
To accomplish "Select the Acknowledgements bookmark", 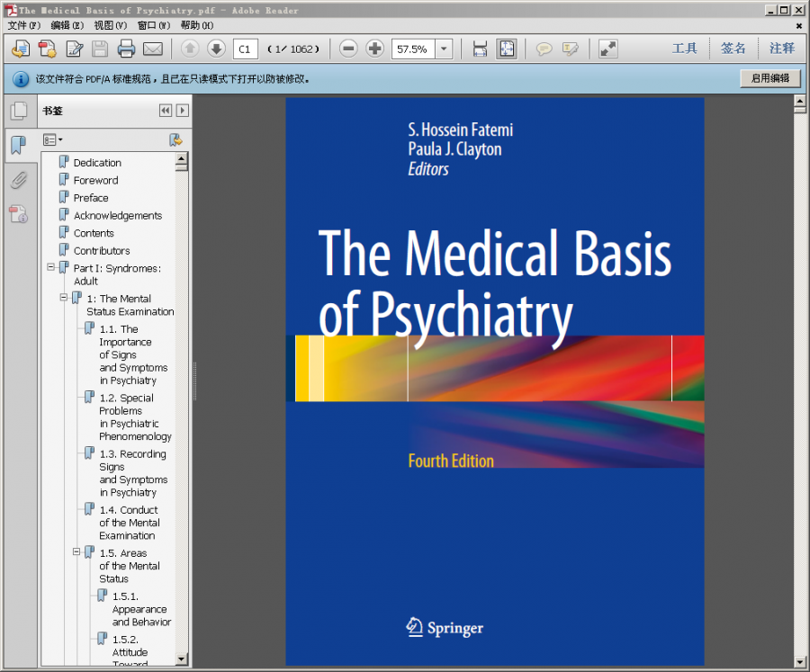I will pyautogui.click(x=118, y=215).
